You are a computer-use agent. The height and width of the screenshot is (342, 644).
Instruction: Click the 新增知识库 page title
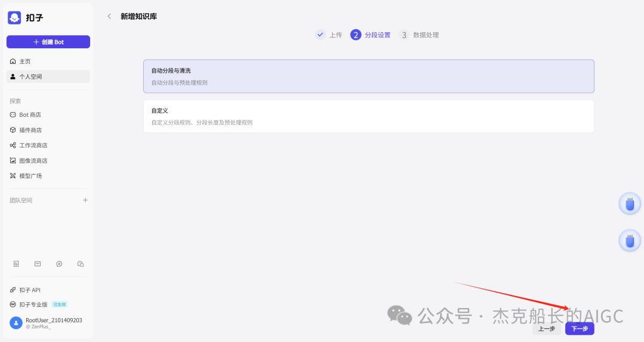pyautogui.click(x=139, y=17)
